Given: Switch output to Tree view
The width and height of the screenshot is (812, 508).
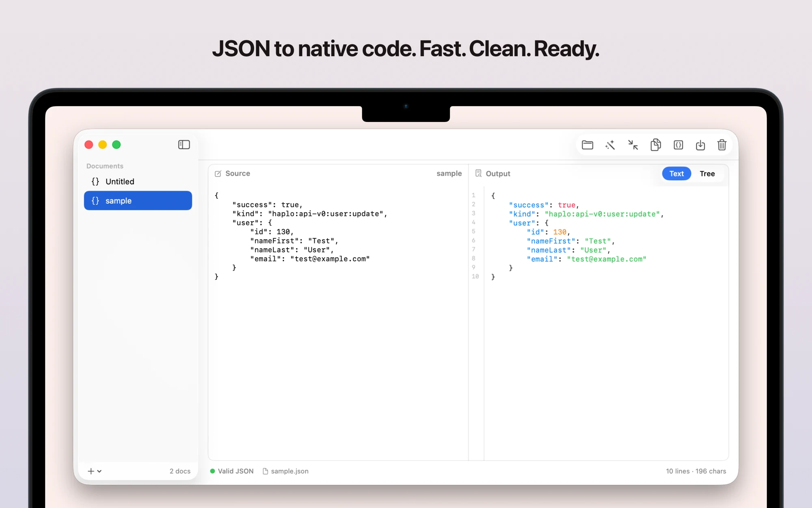Looking at the screenshot, I should click(x=707, y=174).
